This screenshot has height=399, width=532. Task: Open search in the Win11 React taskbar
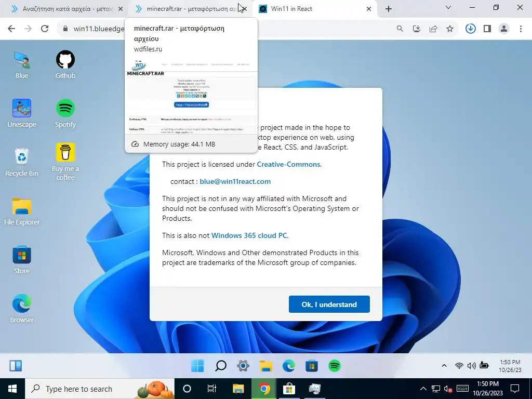tap(220, 366)
